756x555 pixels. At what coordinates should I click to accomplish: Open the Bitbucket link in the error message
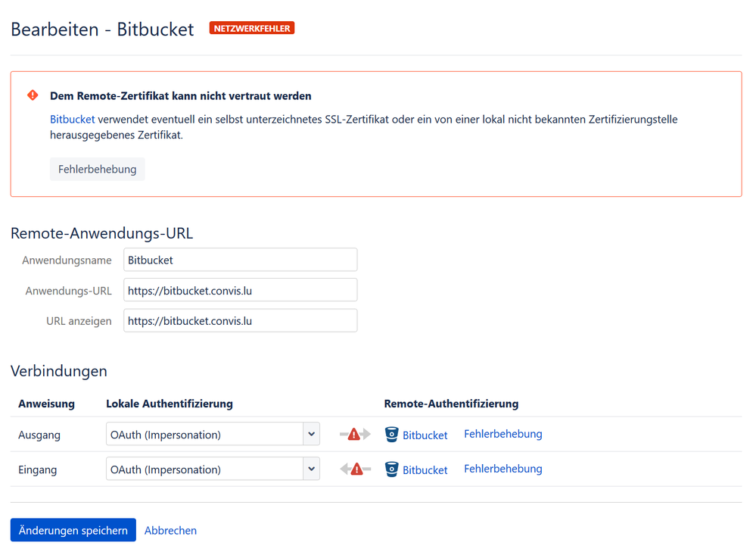pyautogui.click(x=73, y=119)
